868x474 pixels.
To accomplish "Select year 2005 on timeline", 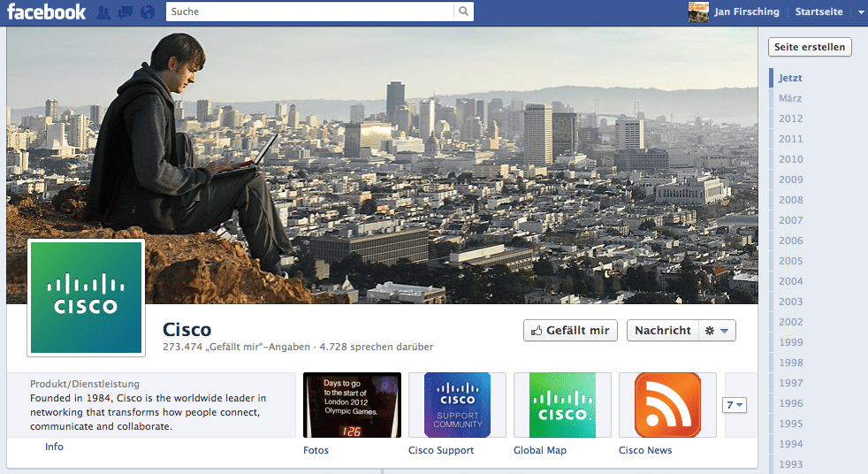I will (x=790, y=262).
